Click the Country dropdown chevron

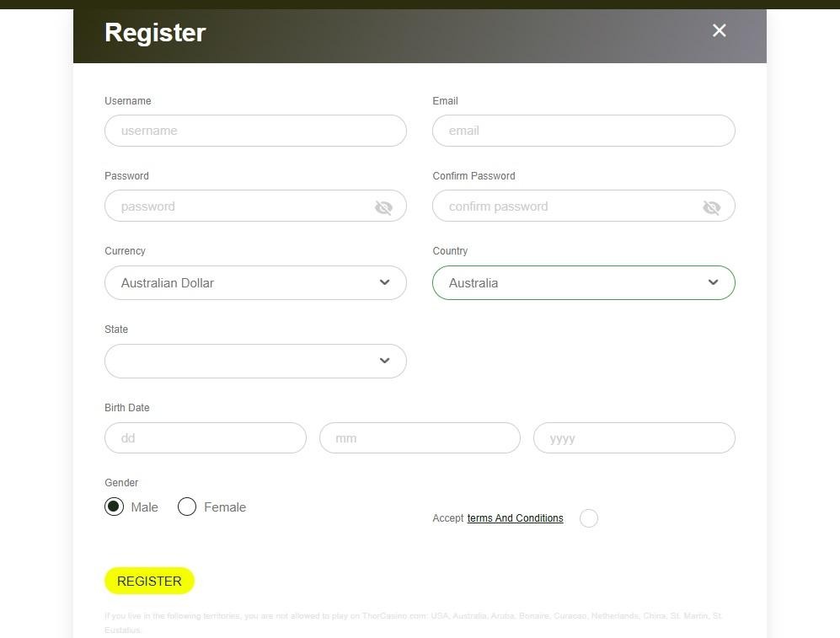(712, 282)
